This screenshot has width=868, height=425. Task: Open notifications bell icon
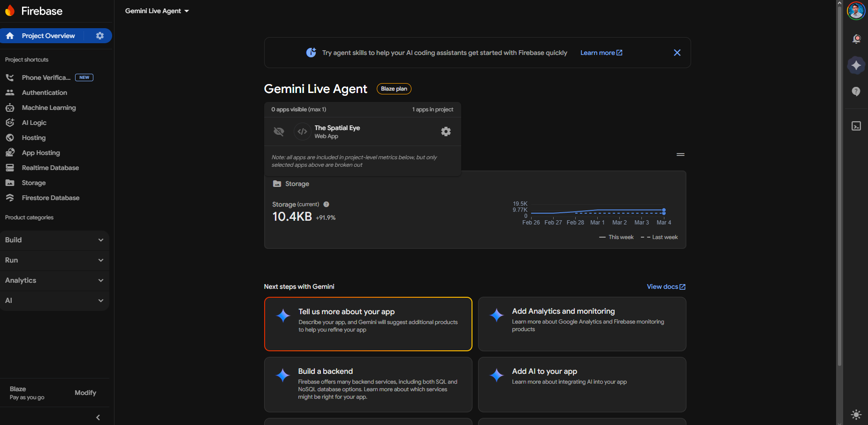point(856,39)
